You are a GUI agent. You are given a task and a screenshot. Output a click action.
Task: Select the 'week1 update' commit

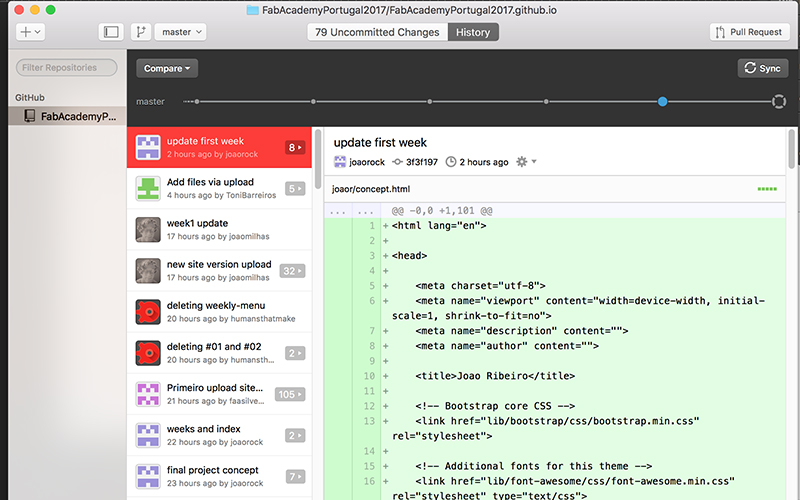click(x=219, y=230)
